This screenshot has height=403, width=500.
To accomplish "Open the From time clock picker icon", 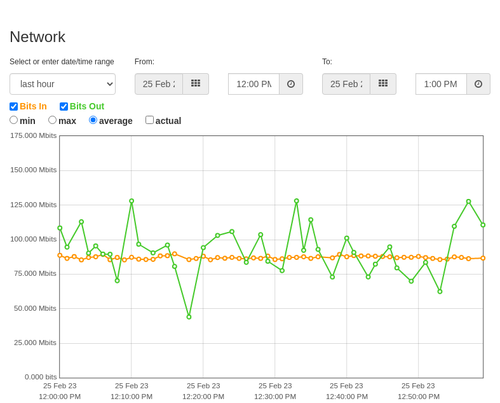I will pos(291,84).
